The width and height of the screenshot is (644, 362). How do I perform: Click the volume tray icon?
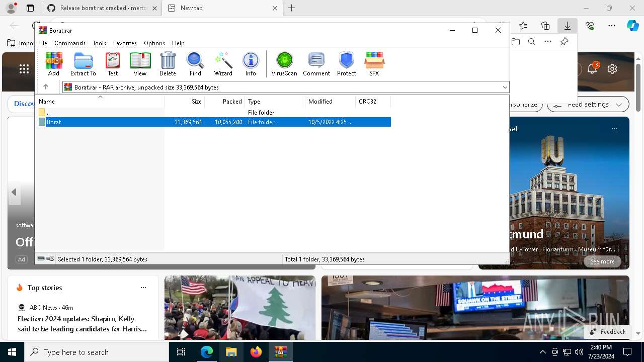[579, 352]
